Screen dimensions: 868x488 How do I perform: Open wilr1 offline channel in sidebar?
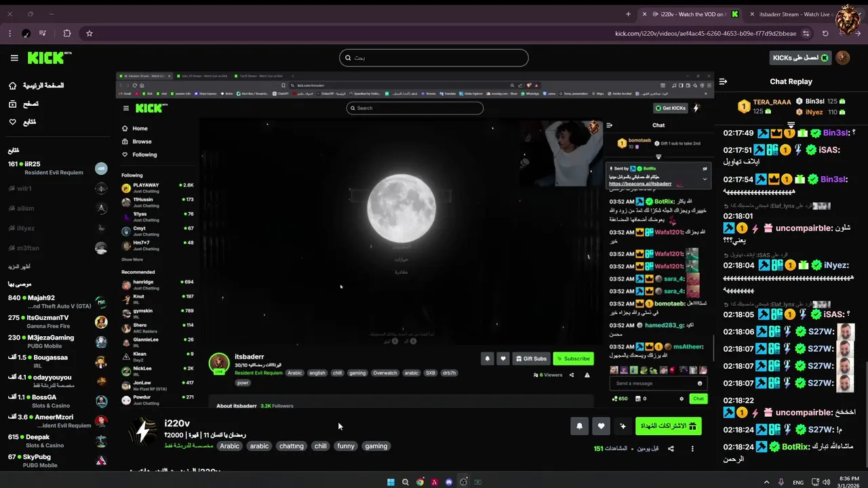pos(57,188)
